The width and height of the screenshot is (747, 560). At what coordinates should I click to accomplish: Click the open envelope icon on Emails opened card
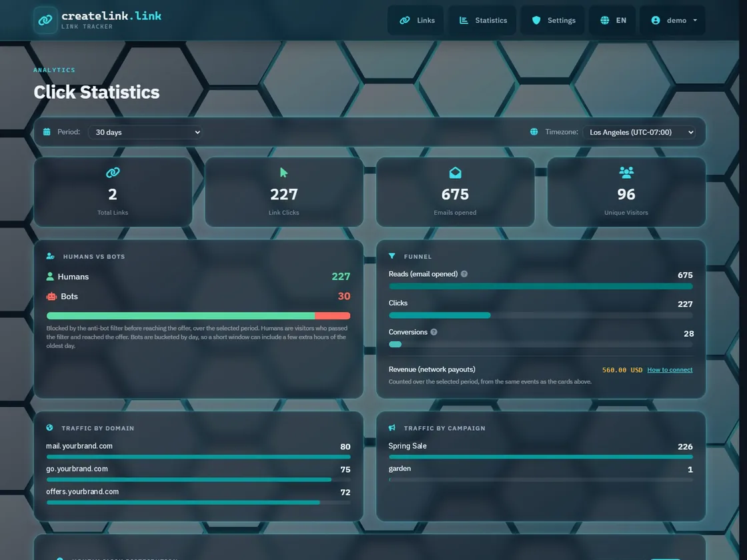[455, 173]
